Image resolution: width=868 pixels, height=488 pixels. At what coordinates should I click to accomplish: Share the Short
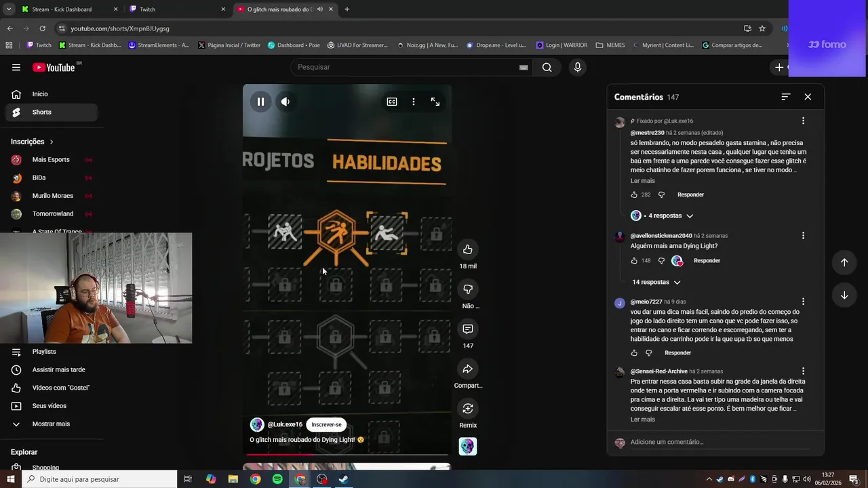click(x=468, y=369)
